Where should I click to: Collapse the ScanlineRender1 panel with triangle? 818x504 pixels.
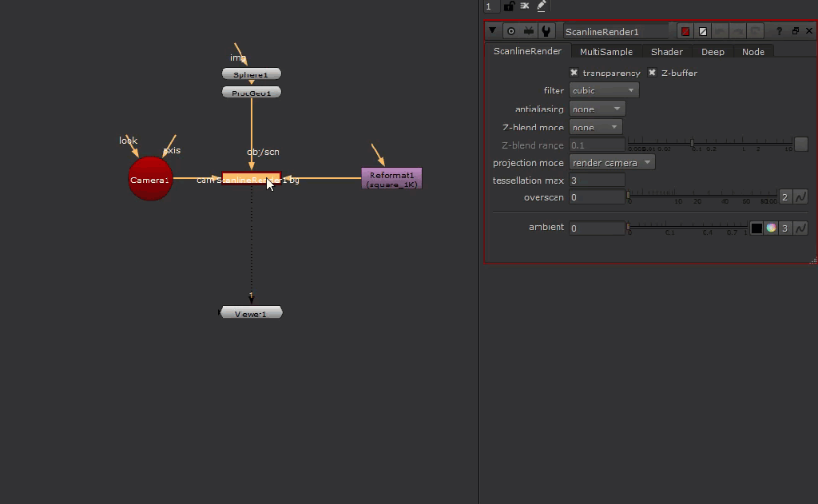pos(493,31)
